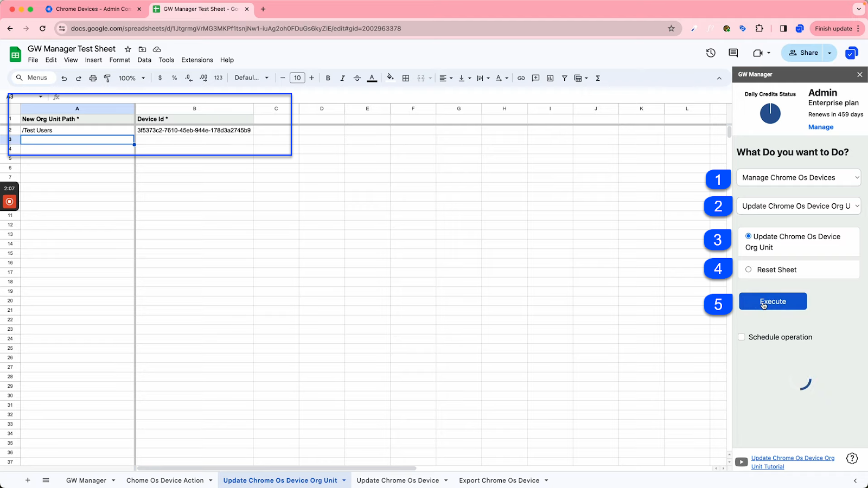Viewport: 868px width, 488px height.
Task: Switch to Chrome Devices Admin Console browser tab
Action: click(x=93, y=9)
